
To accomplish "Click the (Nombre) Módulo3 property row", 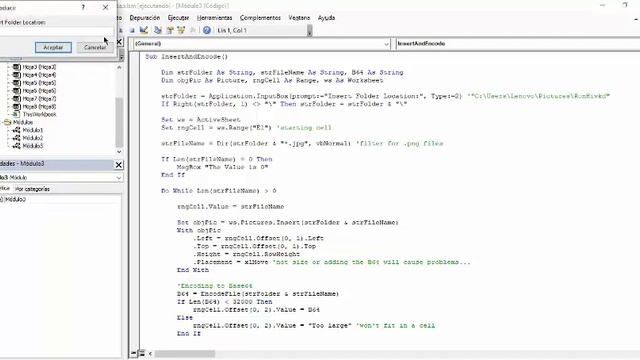I will tap(60, 200).
